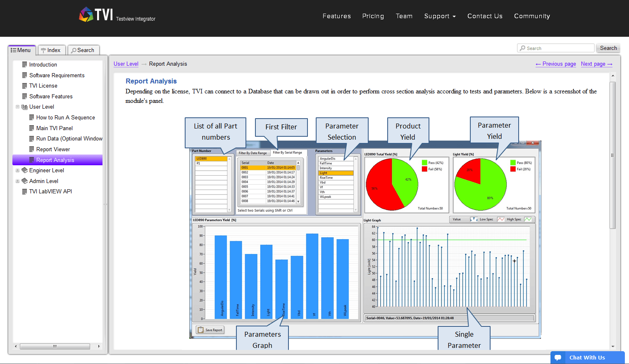
Task: Select the highlighted Report Analysis tree item
Action: click(x=57, y=160)
